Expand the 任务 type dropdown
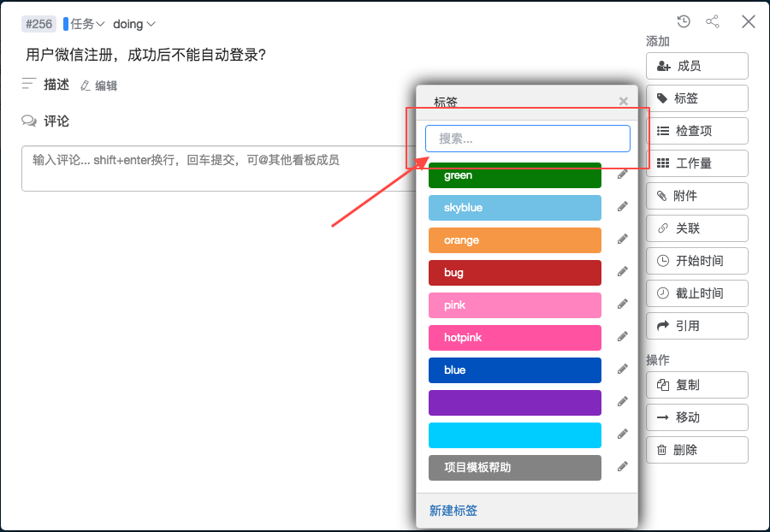This screenshot has height=532, width=770. coord(87,24)
